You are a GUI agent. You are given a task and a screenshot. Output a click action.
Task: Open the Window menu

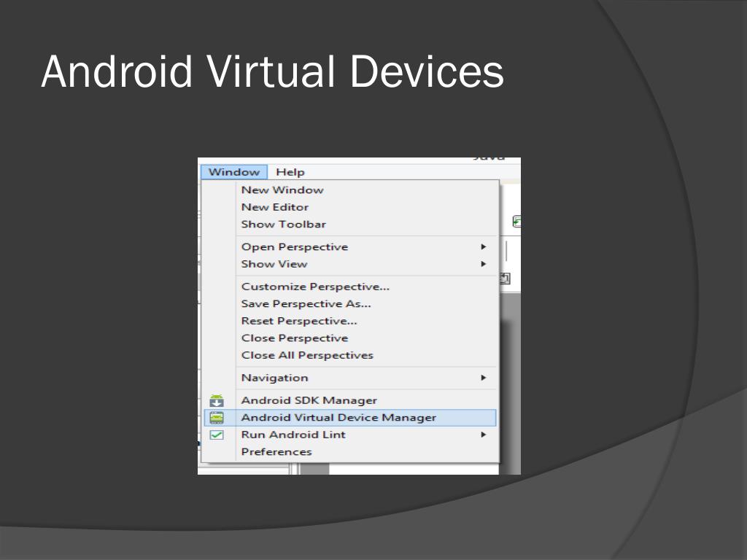234,172
